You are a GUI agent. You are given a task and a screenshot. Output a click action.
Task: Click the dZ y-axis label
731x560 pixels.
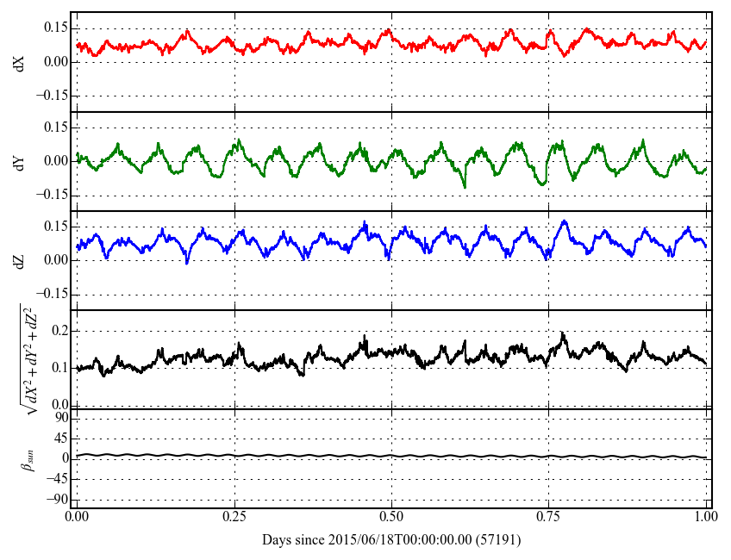coord(19,260)
